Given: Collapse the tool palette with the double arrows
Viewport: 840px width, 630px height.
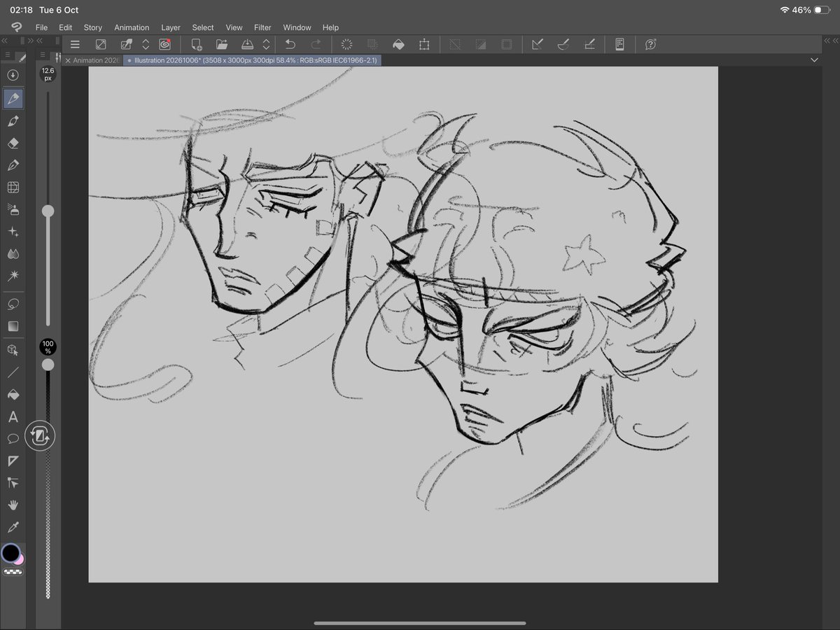Looking at the screenshot, I should click(5, 41).
